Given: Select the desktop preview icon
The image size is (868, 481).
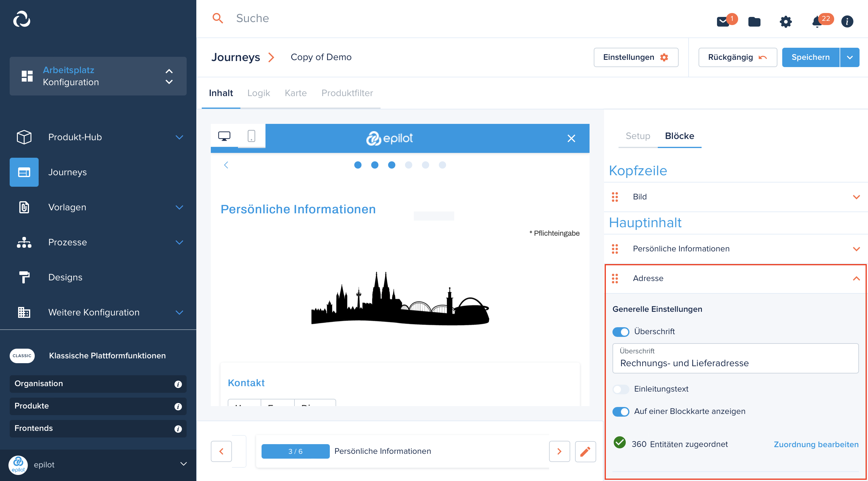Looking at the screenshot, I should pos(224,136).
